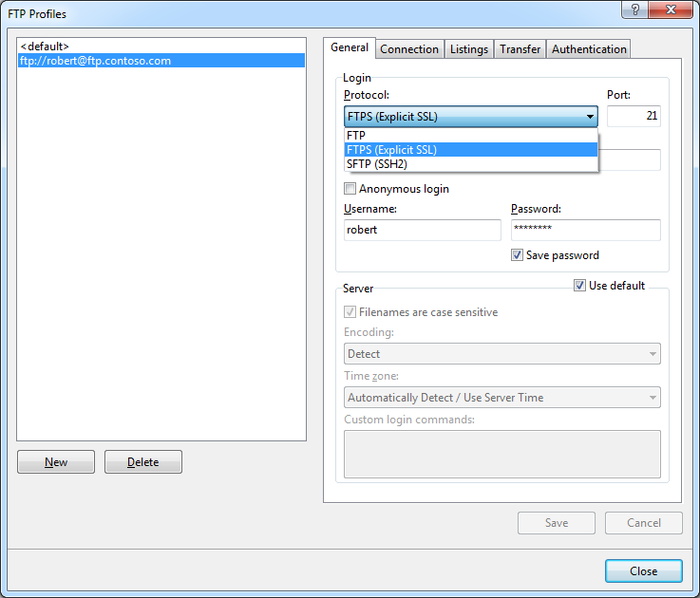
Task: Toggle the Anonymous login checkbox
Action: click(x=350, y=189)
